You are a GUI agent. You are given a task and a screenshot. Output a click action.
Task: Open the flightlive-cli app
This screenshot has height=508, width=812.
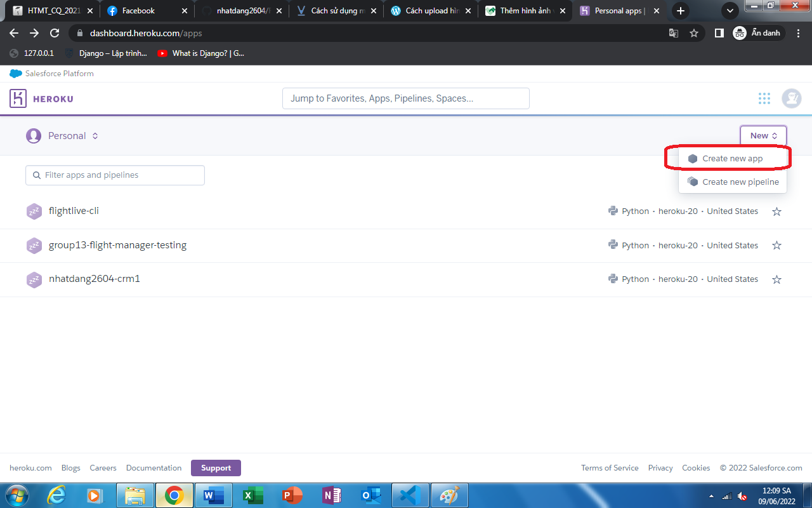coord(74,211)
